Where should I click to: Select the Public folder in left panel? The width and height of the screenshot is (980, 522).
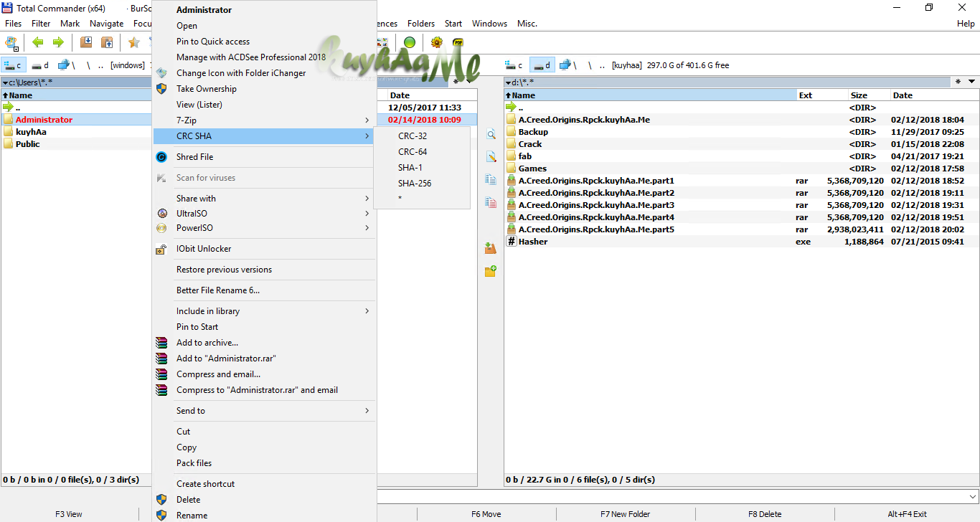[27, 144]
